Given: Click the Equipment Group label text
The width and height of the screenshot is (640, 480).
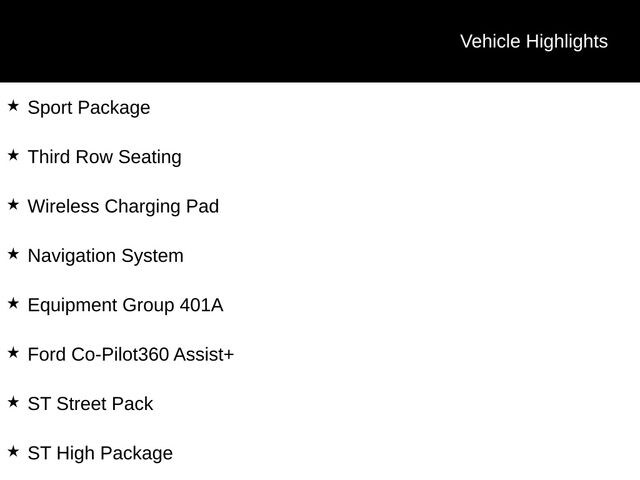Looking at the screenshot, I should click(x=100, y=305).
